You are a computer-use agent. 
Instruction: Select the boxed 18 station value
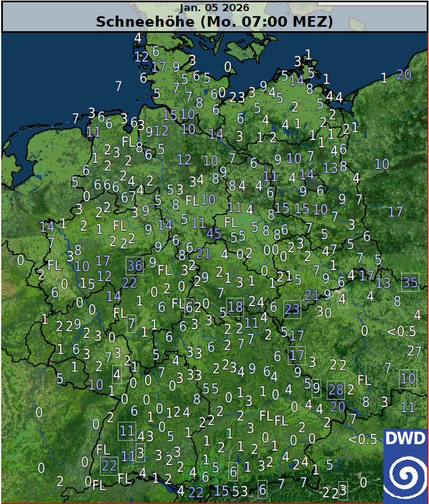[x=235, y=307]
